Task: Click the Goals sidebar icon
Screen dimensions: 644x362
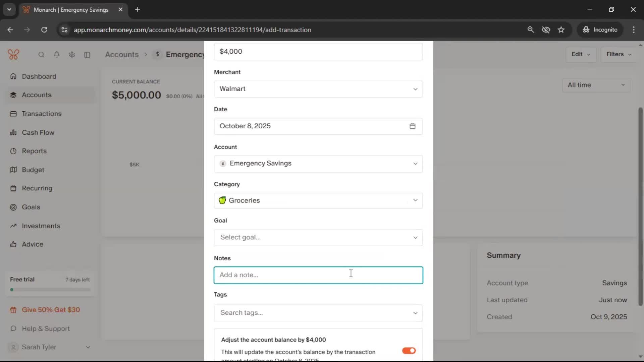Action: click(x=13, y=207)
